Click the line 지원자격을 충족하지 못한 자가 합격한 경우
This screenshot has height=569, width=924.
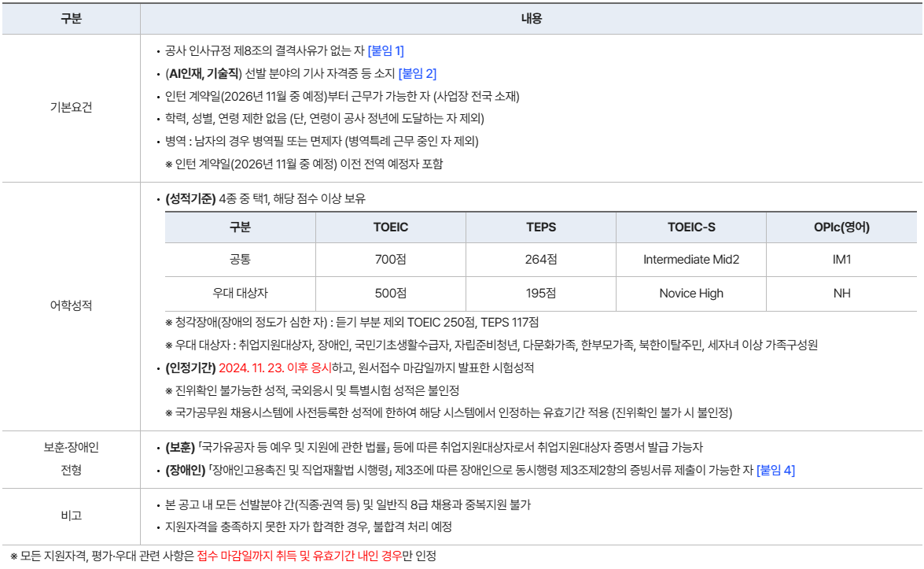tap(308, 527)
